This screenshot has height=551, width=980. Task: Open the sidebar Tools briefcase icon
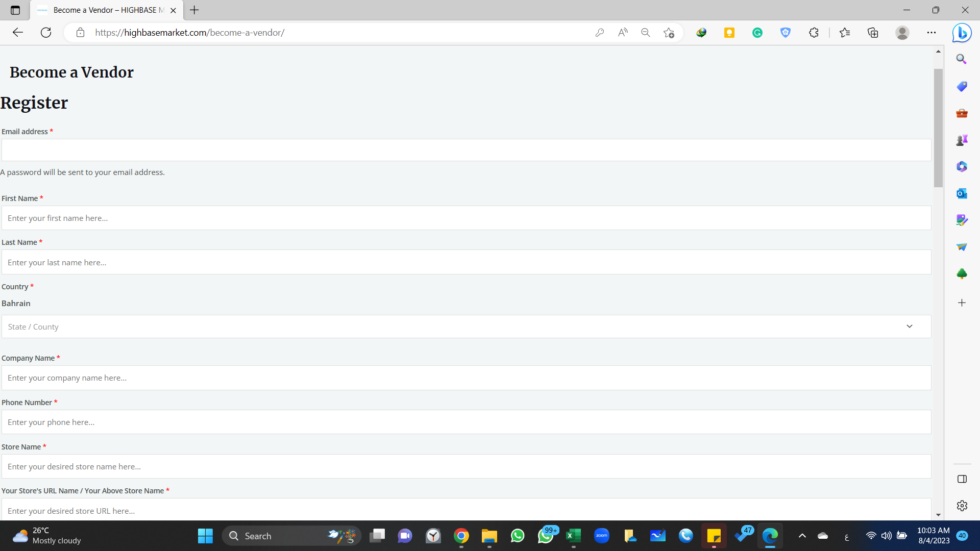[x=962, y=113]
